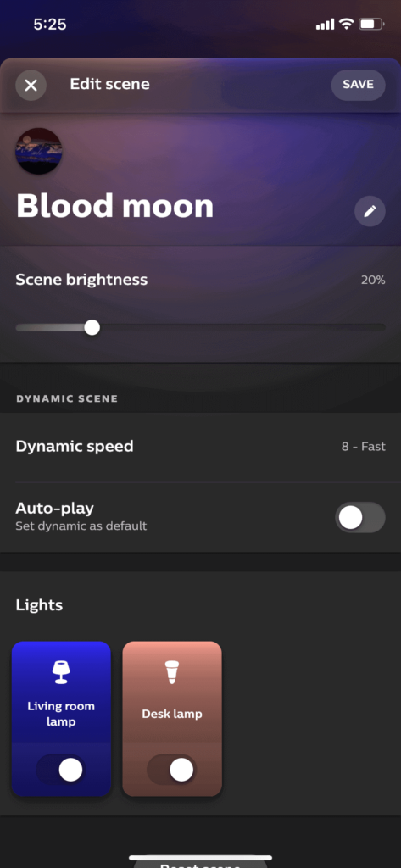Tap the 8 - Fast speed value
401x868 pixels.
[364, 447]
